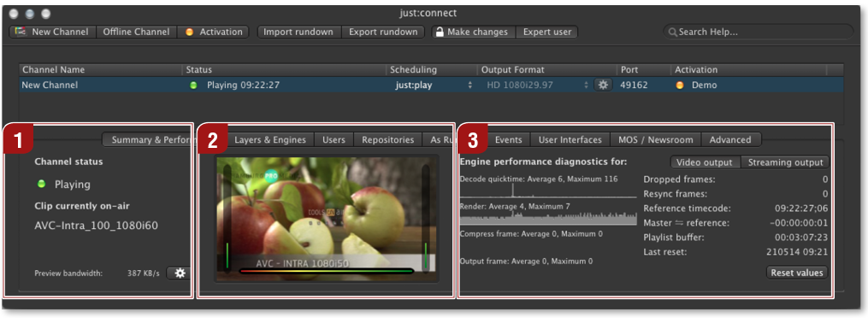Open the Activation toolbar button
868x318 pixels.
214,32
